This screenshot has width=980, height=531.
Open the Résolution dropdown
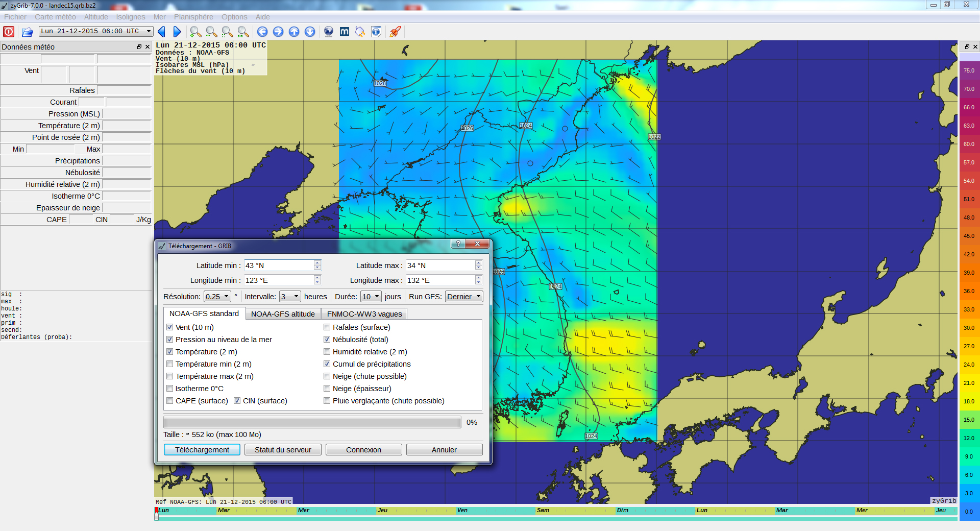coord(217,297)
